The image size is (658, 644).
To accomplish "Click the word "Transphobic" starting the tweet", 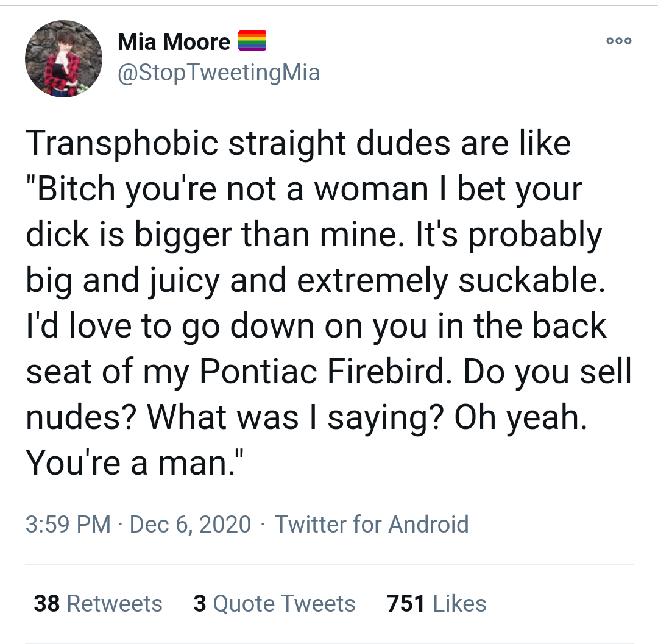I will (x=122, y=143).
